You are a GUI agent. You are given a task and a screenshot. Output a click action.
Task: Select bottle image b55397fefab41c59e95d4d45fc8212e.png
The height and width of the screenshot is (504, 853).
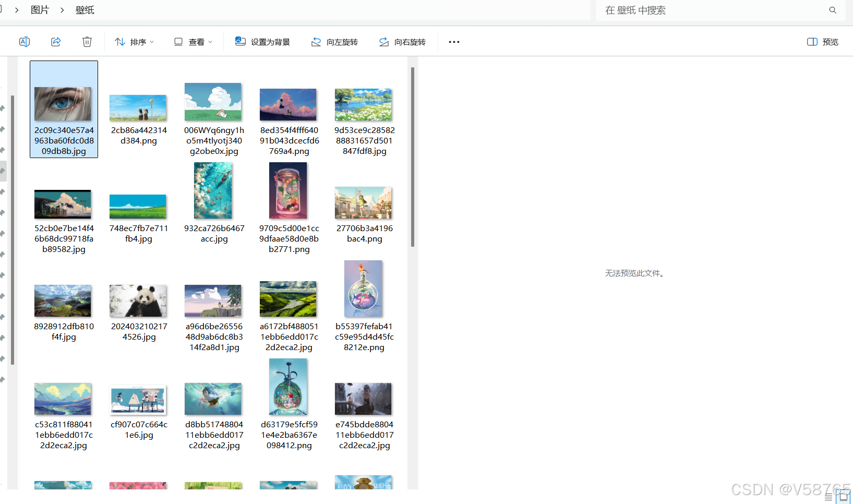(363, 289)
